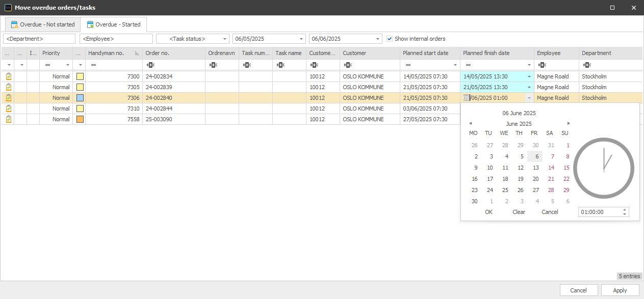Click the blue color swatch for handyman 7306
Viewport: 644px width, 299px height.
(x=80, y=98)
